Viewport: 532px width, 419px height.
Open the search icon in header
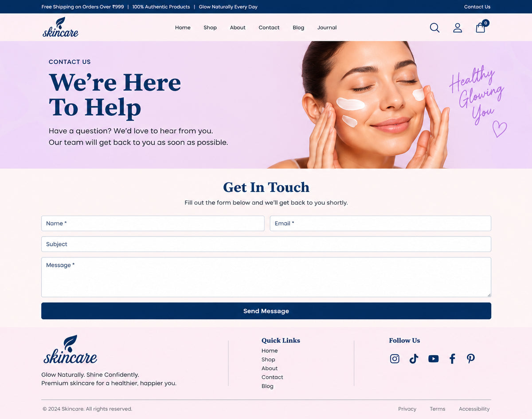tap(434, 28)
